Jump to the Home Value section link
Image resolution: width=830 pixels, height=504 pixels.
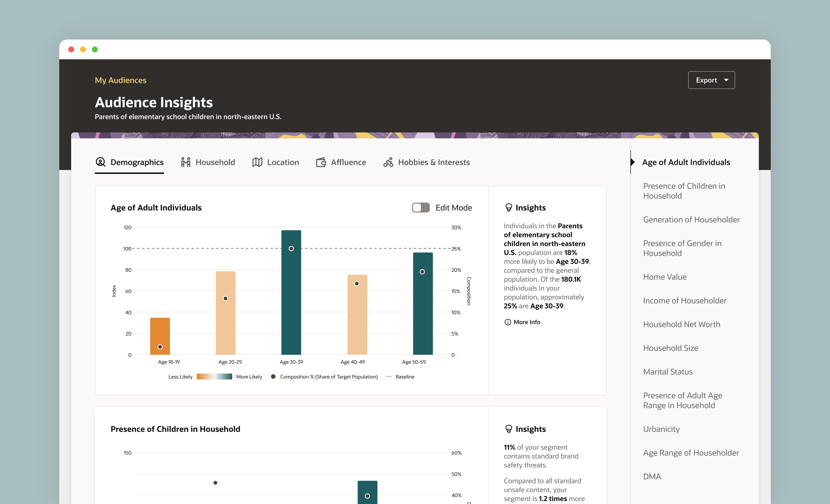tap(665, 277)
